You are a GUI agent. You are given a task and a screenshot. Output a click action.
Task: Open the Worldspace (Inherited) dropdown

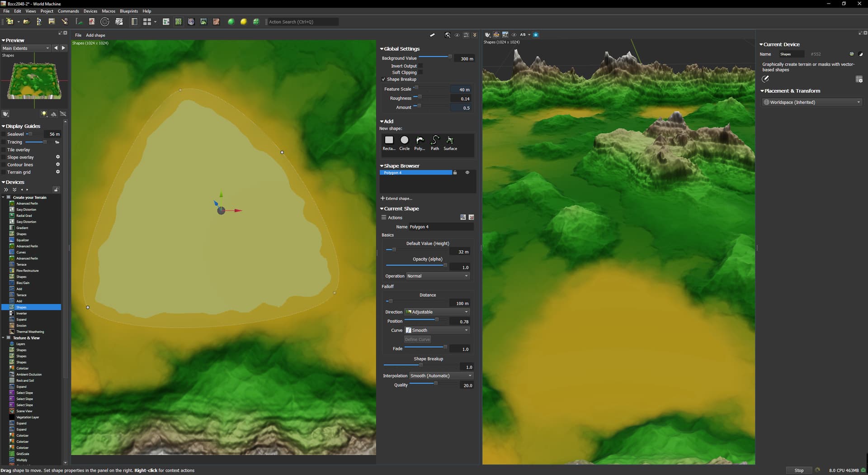click(x=812, y=103)
